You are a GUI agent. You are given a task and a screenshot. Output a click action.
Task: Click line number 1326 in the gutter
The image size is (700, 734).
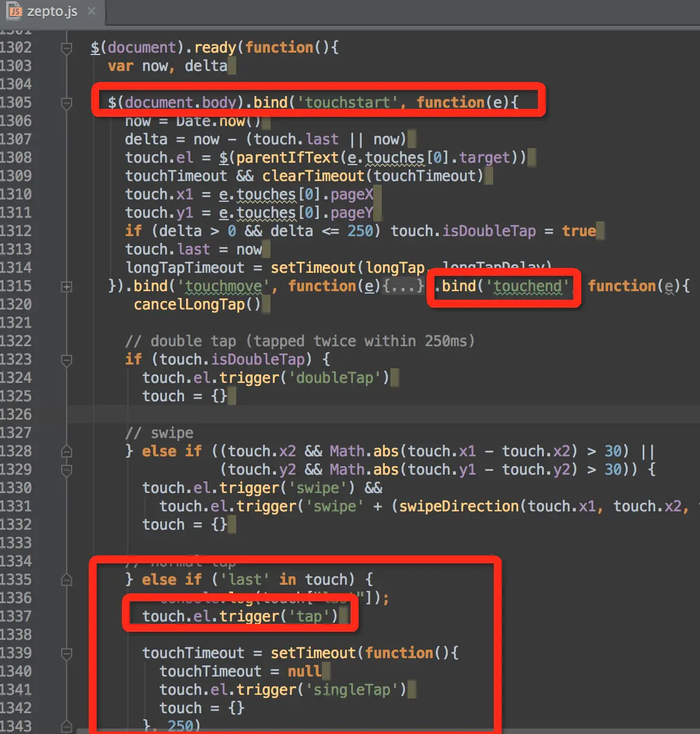16,415
